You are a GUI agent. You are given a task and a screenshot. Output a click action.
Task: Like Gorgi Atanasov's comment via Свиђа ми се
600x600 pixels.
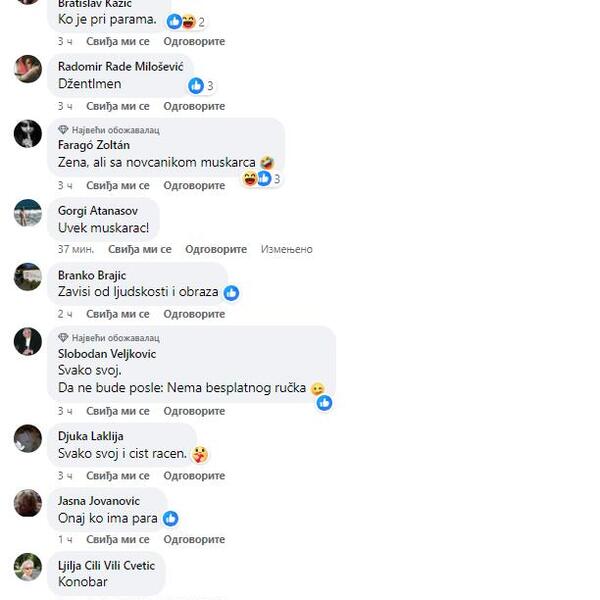click(140, 249)
